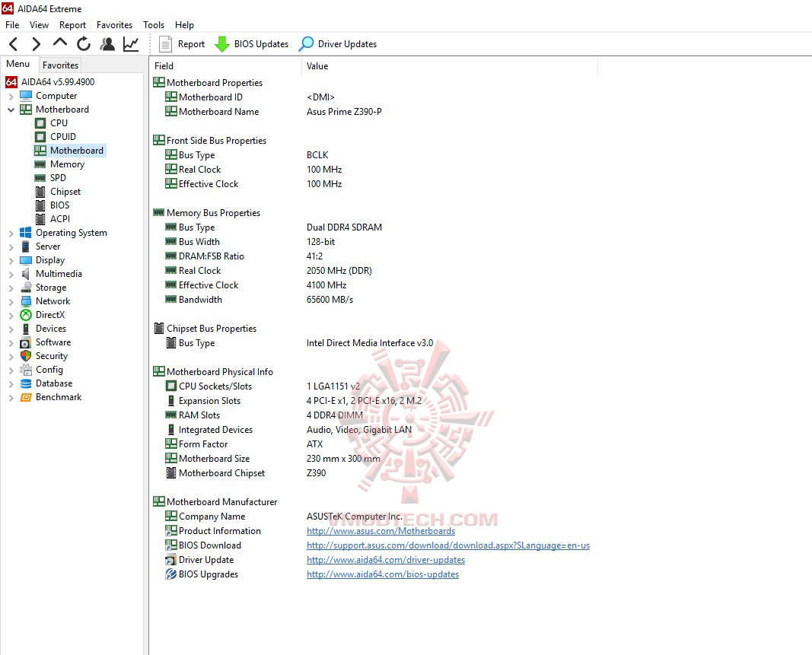Click the Security shield icon

(25, 356)
